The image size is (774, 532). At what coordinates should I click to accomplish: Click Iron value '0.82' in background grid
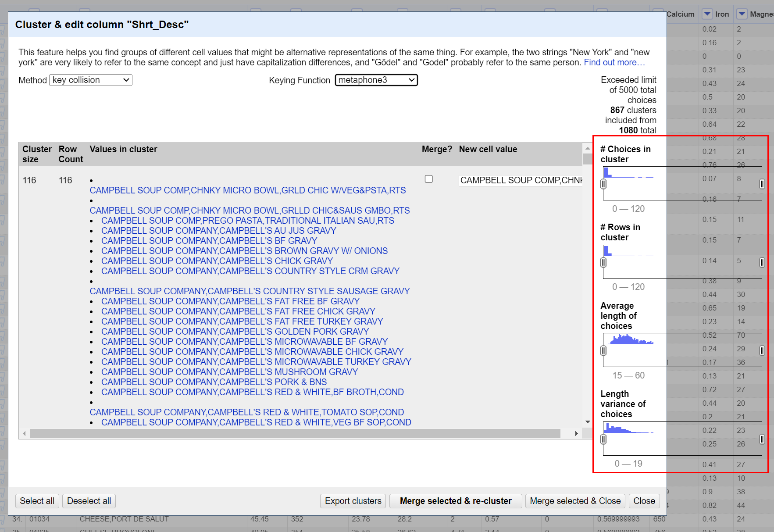coord(709,505)
